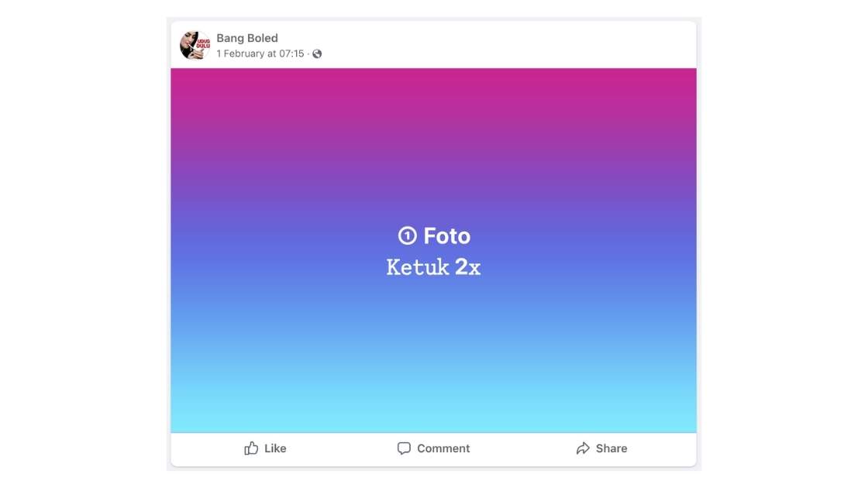Select the Comment text label
Screen dimensions: 868x488
coord(443,448)
